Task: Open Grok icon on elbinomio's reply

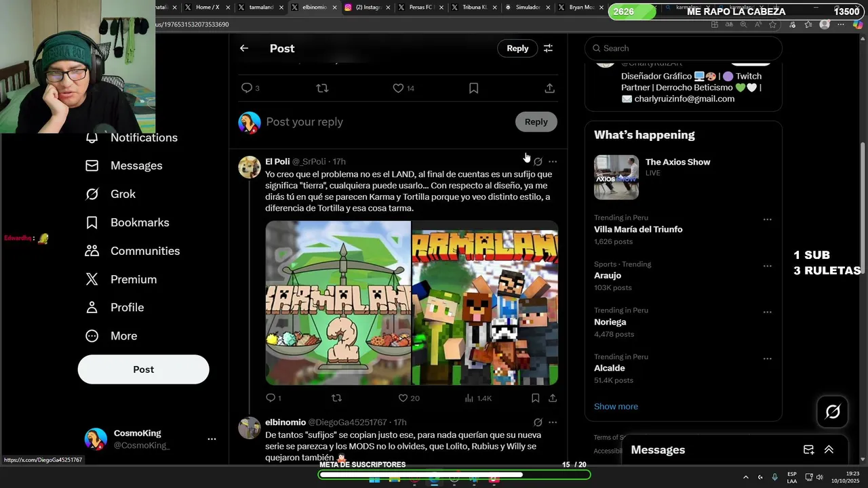Action: 538,422
